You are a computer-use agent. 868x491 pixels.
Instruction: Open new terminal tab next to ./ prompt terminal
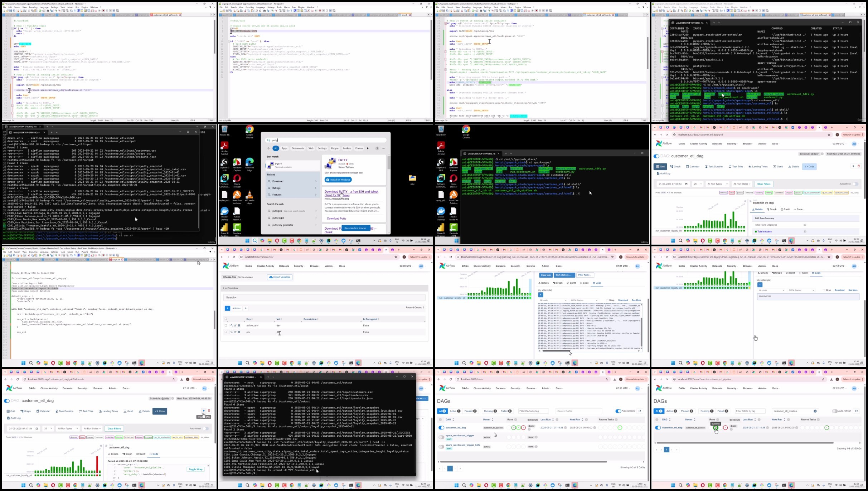click(506, 153)
